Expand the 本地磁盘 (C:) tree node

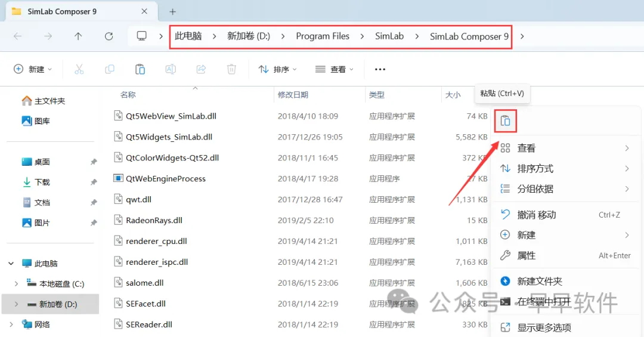16,283
